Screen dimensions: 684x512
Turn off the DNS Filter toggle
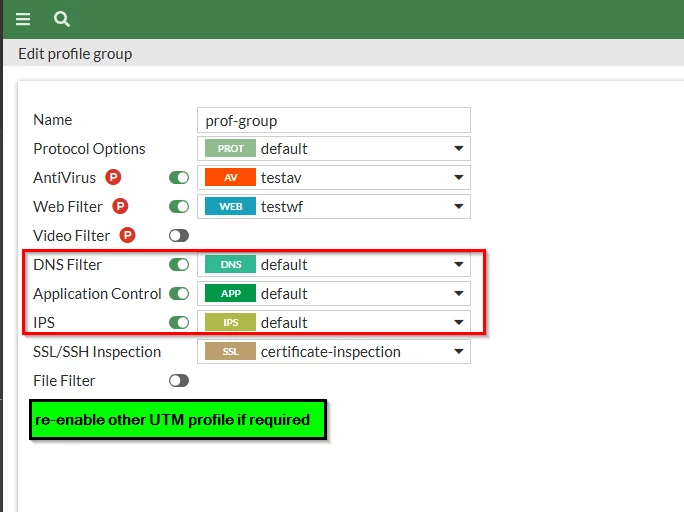[x=179, y=265]
